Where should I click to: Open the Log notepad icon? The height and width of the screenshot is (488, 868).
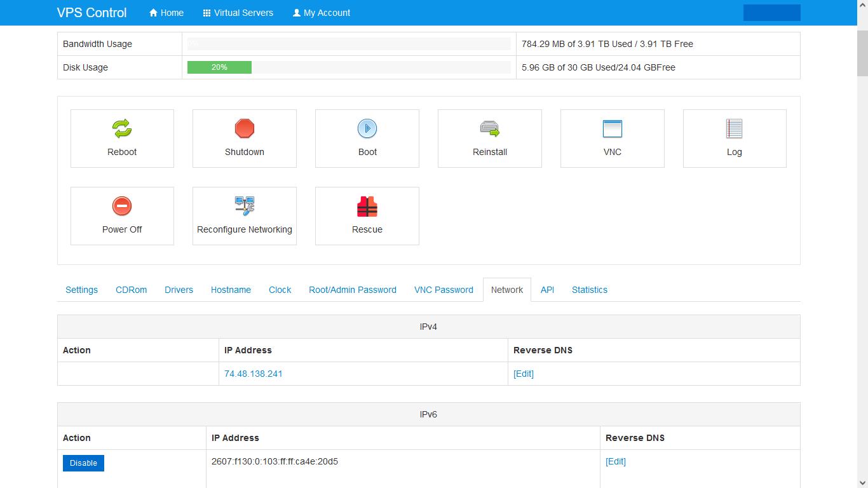pyautogui.click(x=734, y=129)
